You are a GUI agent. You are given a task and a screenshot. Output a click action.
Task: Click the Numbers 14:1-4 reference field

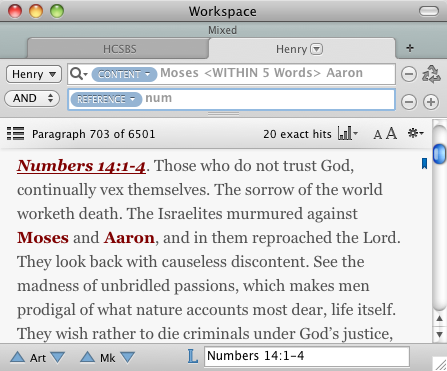click(x=307, y=356)
